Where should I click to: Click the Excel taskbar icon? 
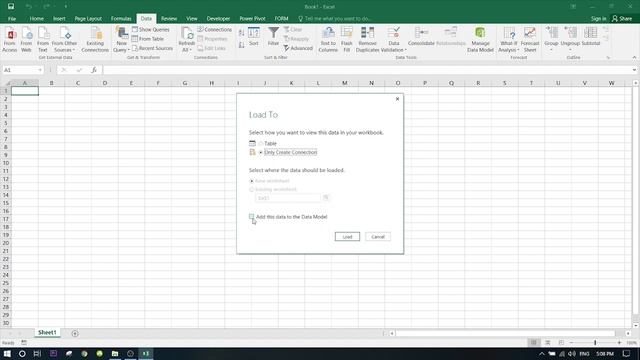coord(146,353)
